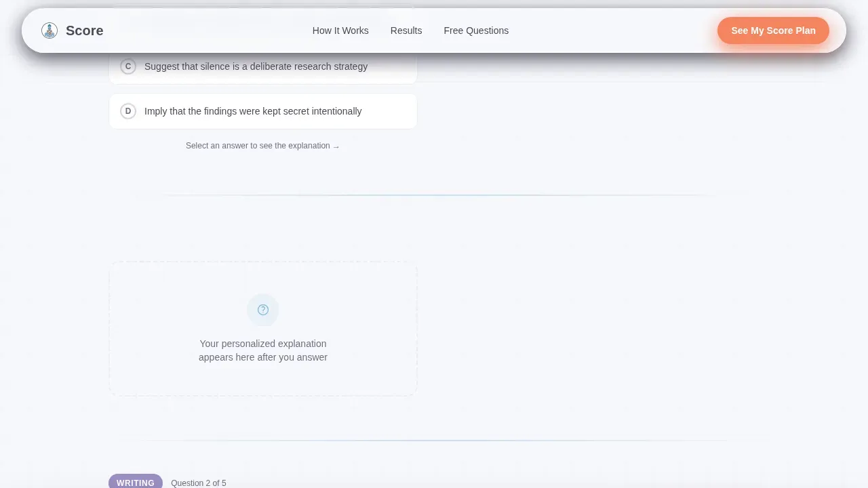Viewport: 868px width, 488px height.
Task: Click the WRITING category badge
Action: click(136, 483)
